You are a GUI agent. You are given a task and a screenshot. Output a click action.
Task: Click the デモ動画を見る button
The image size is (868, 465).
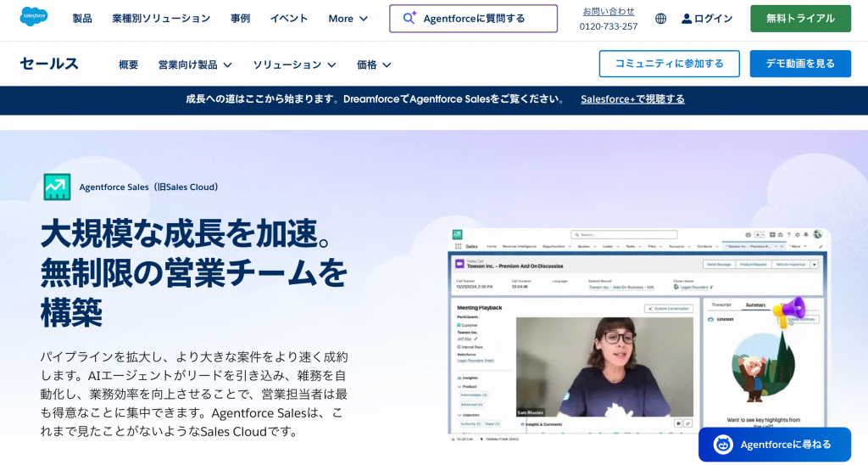800,64
